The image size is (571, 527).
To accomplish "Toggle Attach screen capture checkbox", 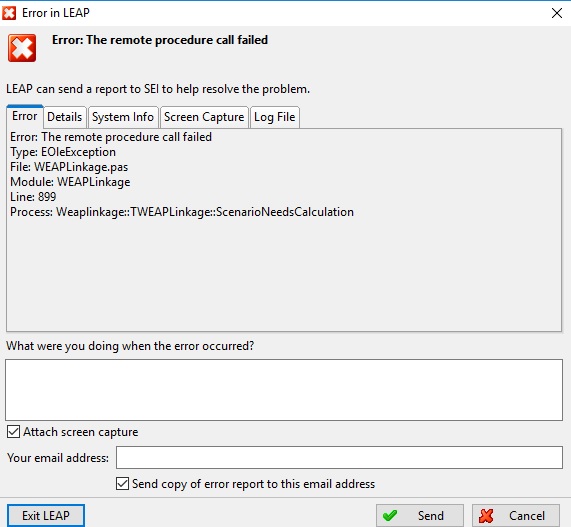I will (13, 432).
